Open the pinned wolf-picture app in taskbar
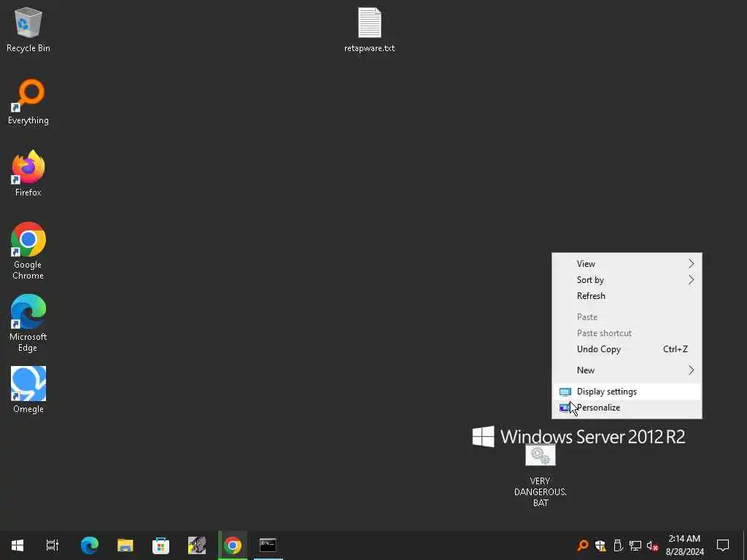 [197, 545]
